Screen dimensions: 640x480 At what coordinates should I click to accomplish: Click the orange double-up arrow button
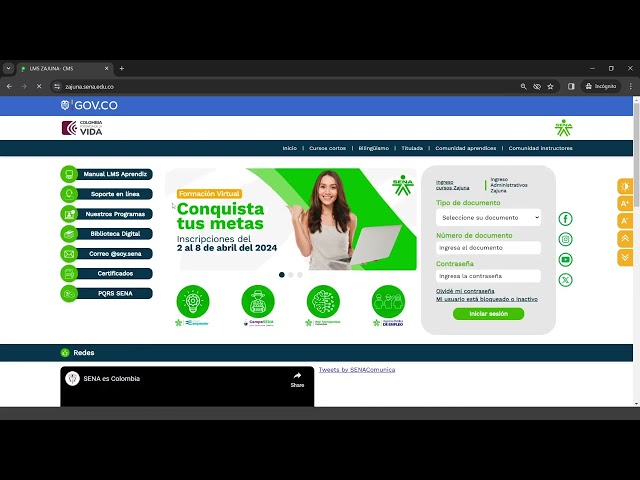625,239
